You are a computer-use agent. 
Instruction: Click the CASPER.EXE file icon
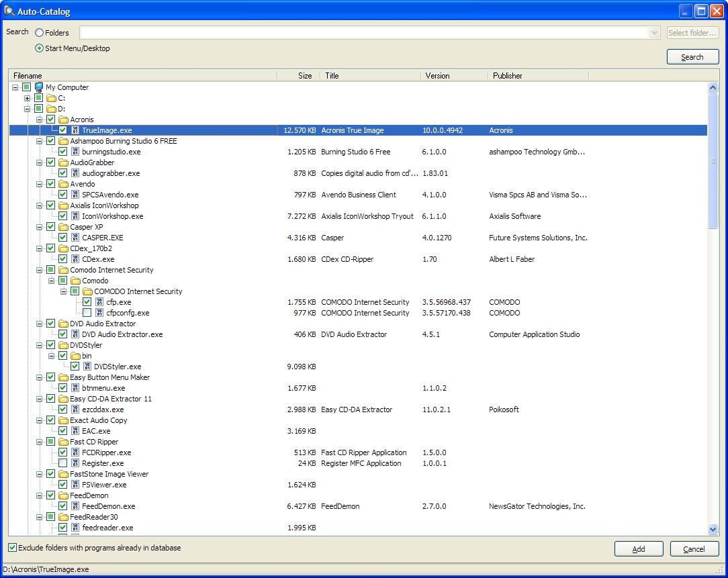point(75,238)
